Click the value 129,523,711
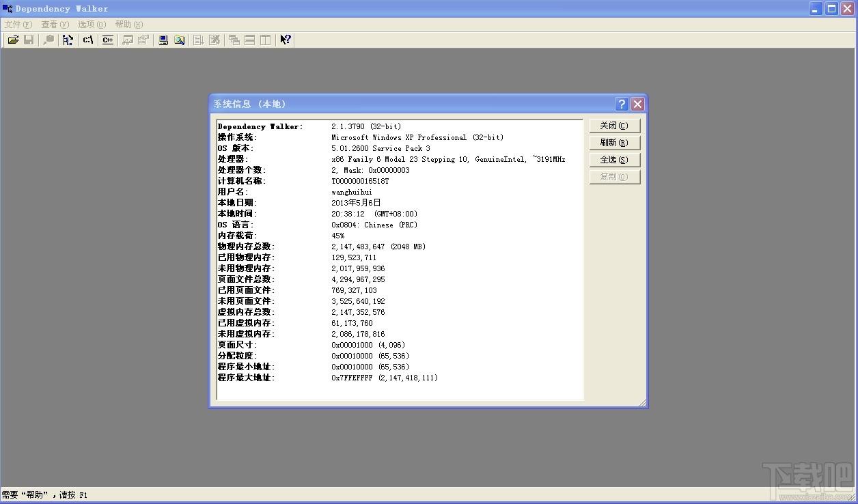Image resolution: width=858 pixels, height=504 pixels. pyautogui.click(x=354, y=257)
